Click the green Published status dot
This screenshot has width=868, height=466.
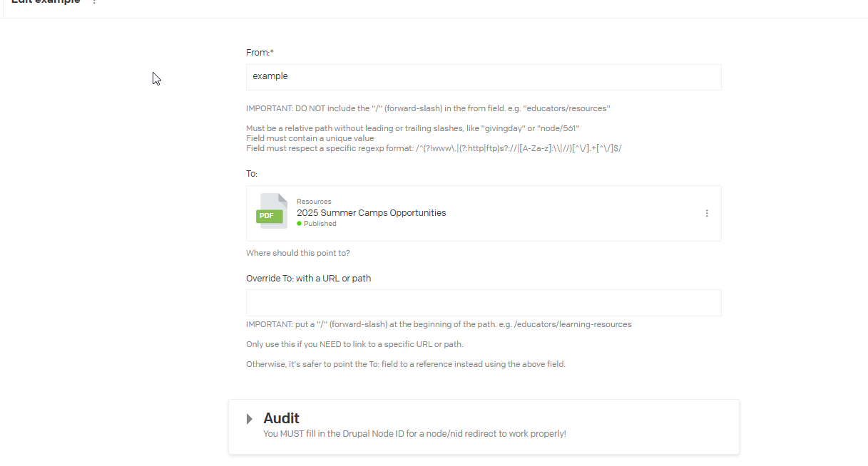click(x=299, y=224)
